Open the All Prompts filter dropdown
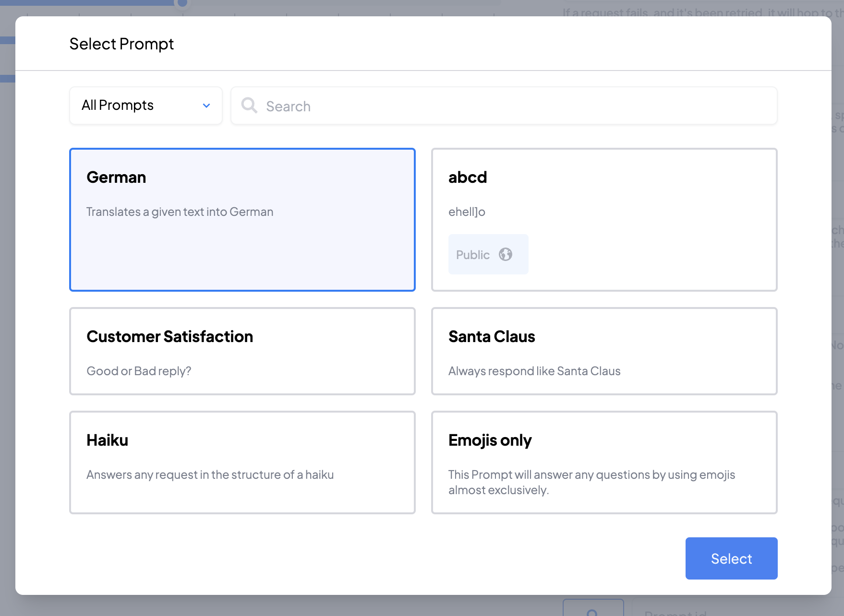 (x=145, y=106)
